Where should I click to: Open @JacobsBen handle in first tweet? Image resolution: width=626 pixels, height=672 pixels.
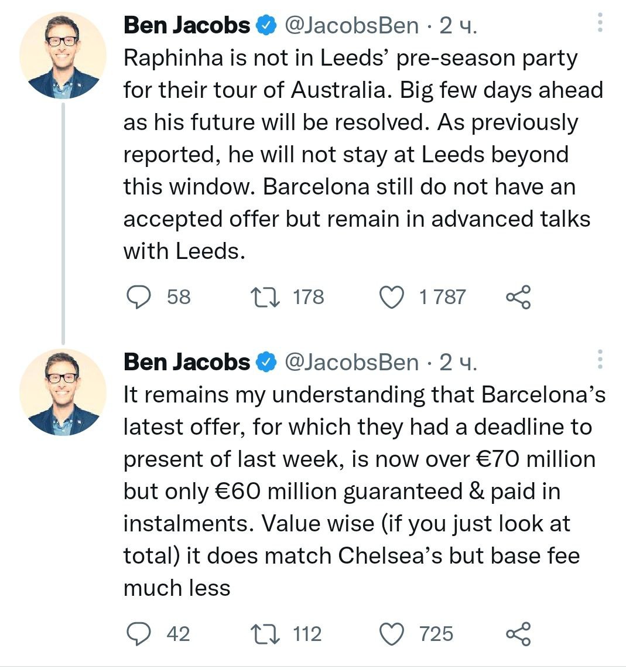(x=351, y=25)
